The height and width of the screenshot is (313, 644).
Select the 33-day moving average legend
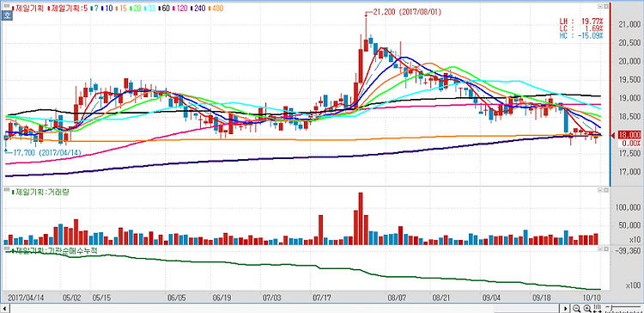click(149, 9)
